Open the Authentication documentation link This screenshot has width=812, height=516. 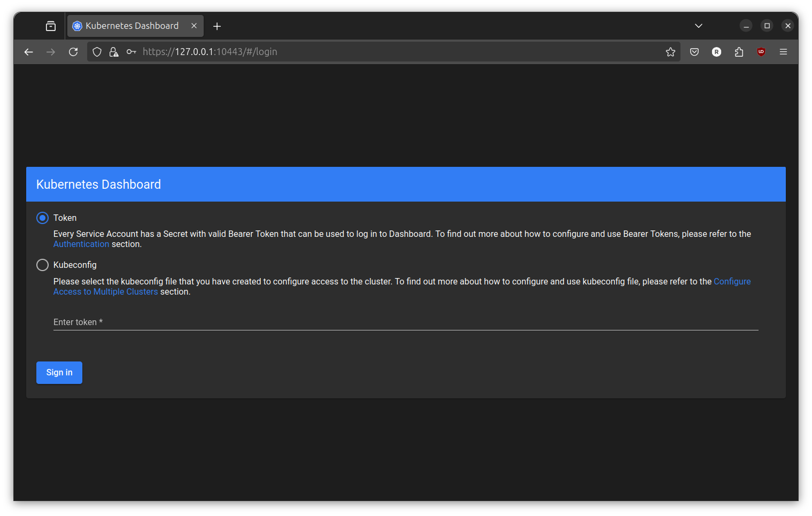coord(81,244)
